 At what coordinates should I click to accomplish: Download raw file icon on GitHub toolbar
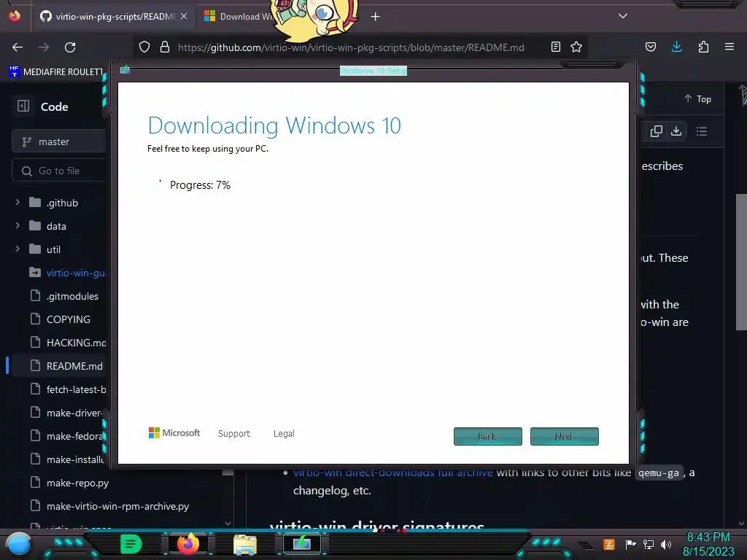676,131
